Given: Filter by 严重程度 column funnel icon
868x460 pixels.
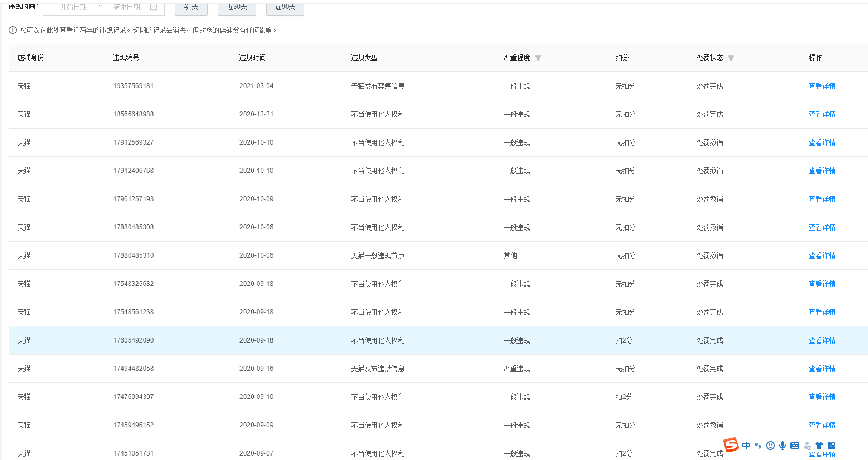Looking at the screenshot, I should (538, 58).
